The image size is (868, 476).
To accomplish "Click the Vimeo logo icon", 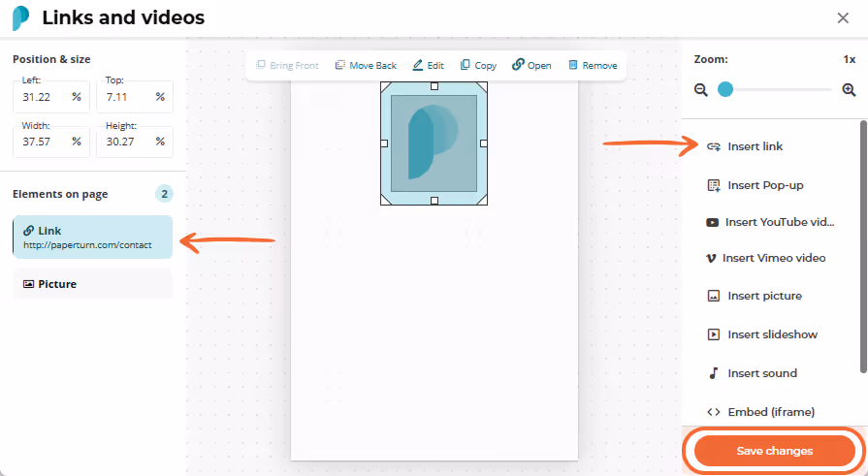I will [x=711, y=259].
